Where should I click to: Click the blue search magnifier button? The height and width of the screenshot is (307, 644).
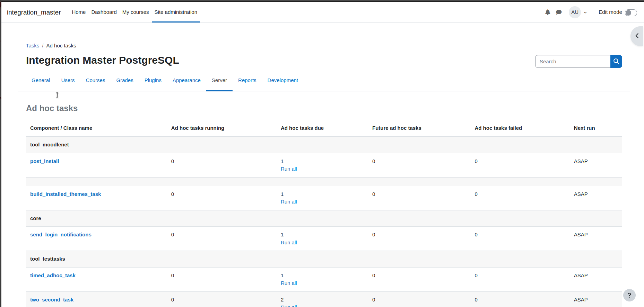616,61
